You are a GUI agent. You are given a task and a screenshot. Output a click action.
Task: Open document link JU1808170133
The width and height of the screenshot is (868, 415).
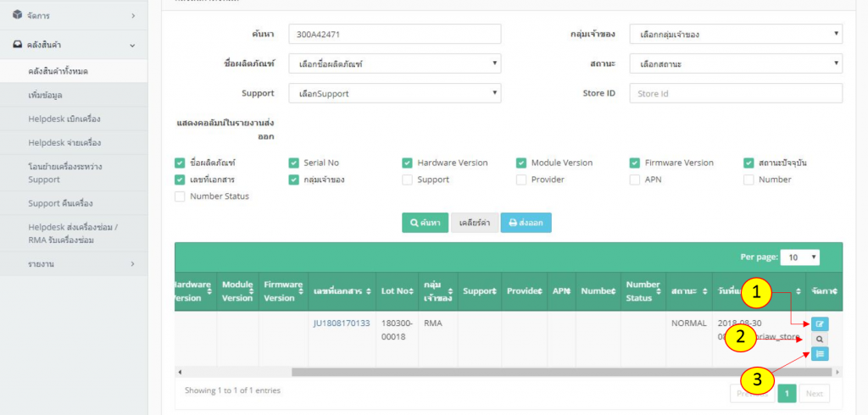(342, 324)
